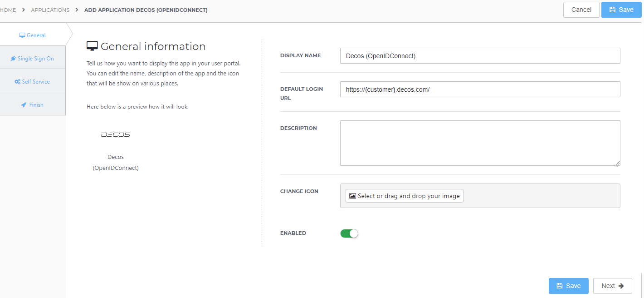644x298 pixels.
Task: Click the Cancel button
Action: (x=581, y=10)
